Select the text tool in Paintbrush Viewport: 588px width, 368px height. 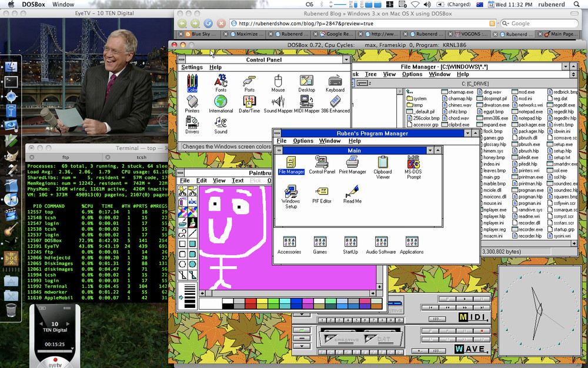(193, 202)
